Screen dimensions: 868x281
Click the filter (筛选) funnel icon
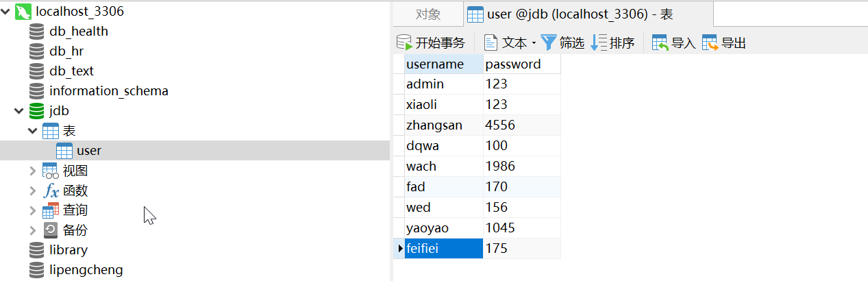549,43
